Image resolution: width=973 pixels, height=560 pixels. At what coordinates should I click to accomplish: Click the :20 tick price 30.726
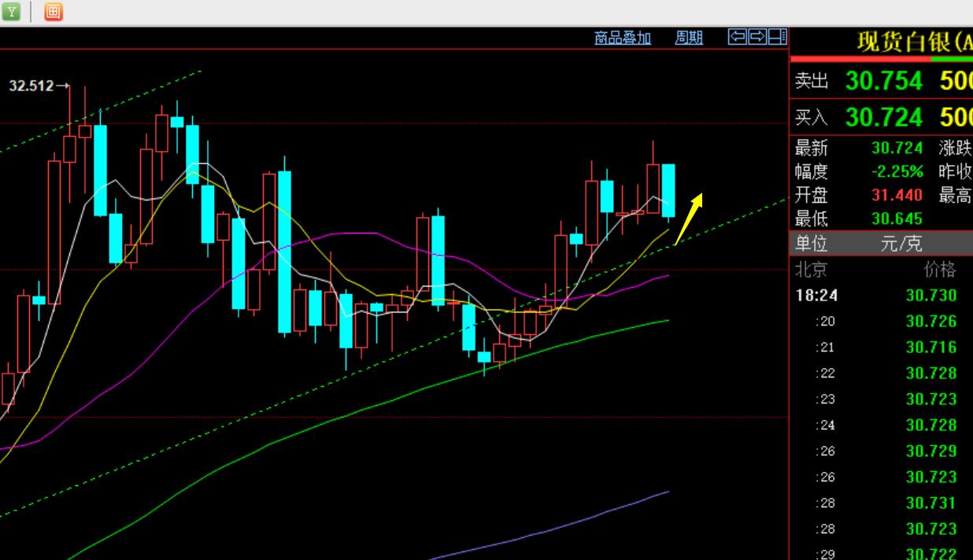click(x=931, y=322)
